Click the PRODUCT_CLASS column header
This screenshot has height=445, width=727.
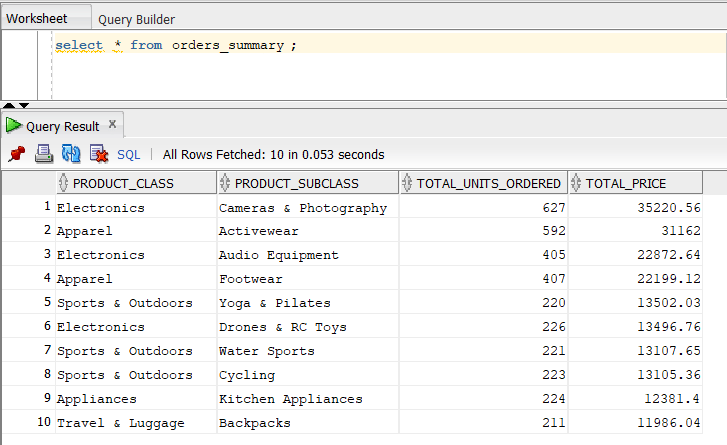tap(123, 183)
